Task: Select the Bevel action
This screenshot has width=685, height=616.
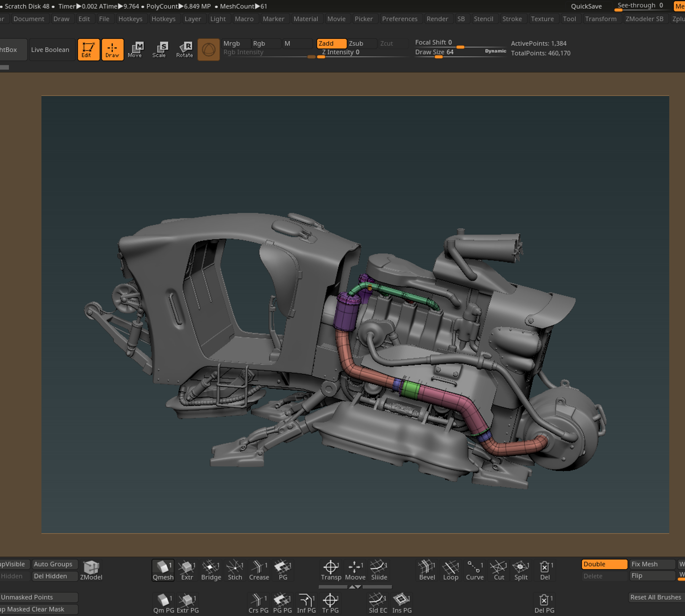Action: (427, 570)
